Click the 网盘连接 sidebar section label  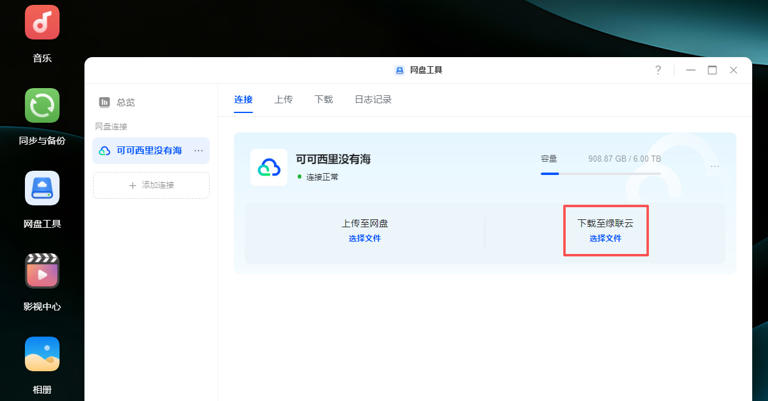(111, 126)
